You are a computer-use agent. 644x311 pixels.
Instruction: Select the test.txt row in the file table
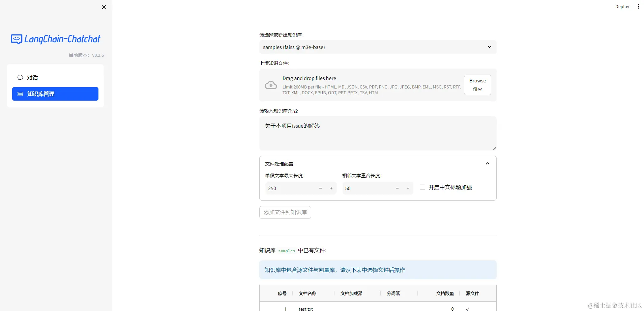pyautogui.click(x=305, y=308)
